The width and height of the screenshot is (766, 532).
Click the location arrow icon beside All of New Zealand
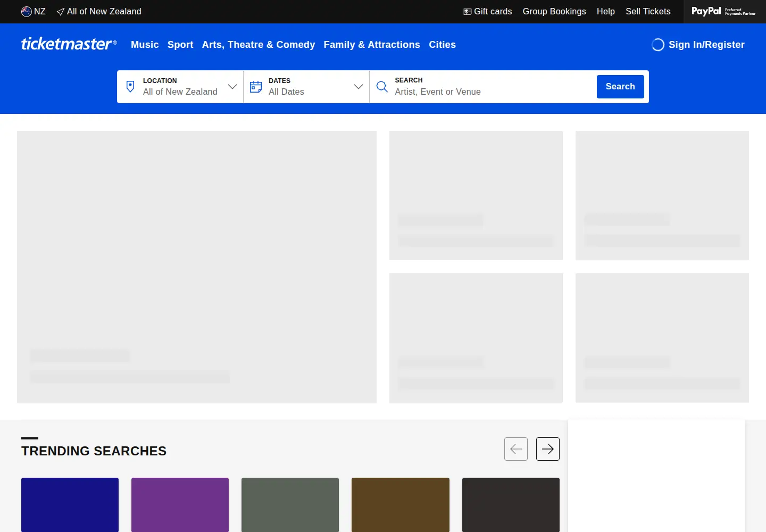click(x=61, y=12)
